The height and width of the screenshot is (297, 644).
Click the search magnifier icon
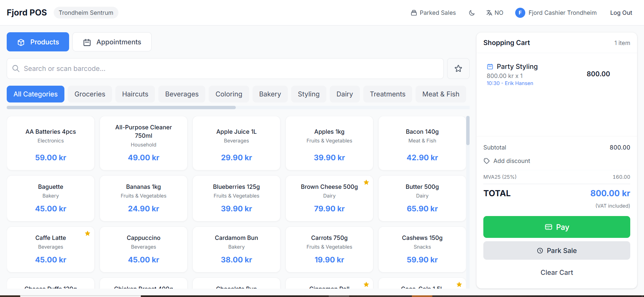[16, 69]
